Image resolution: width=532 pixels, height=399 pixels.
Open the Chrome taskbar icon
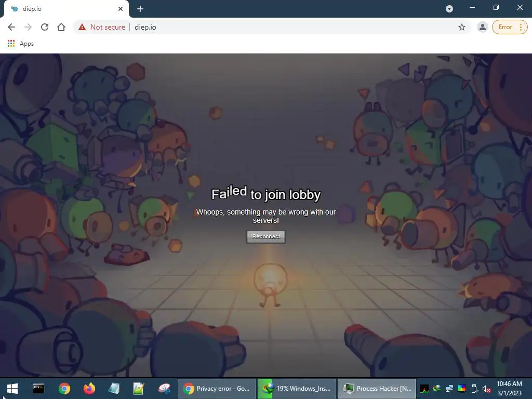(x=64, y=389)
